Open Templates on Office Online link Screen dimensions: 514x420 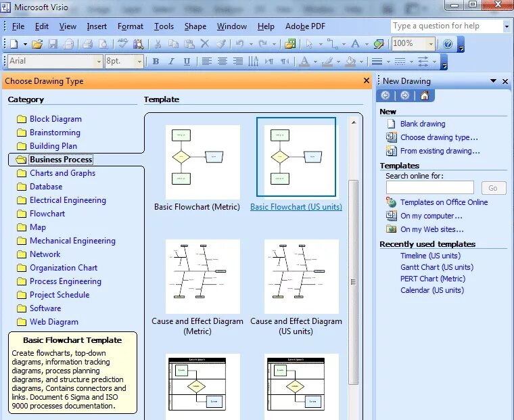click(444, 202)
